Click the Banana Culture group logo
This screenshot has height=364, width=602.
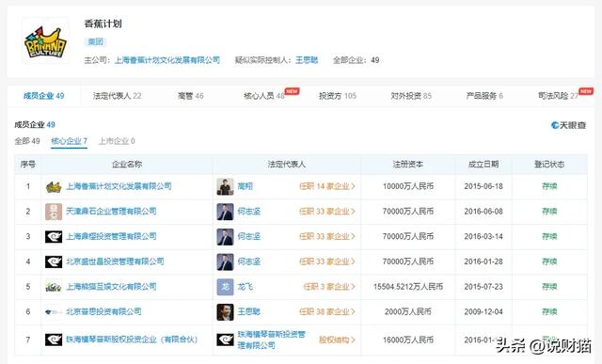[x=45, y=40]
